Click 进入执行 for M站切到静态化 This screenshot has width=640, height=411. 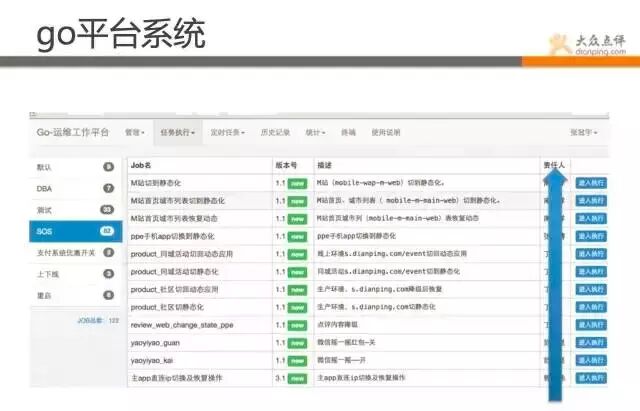point(591,183)
